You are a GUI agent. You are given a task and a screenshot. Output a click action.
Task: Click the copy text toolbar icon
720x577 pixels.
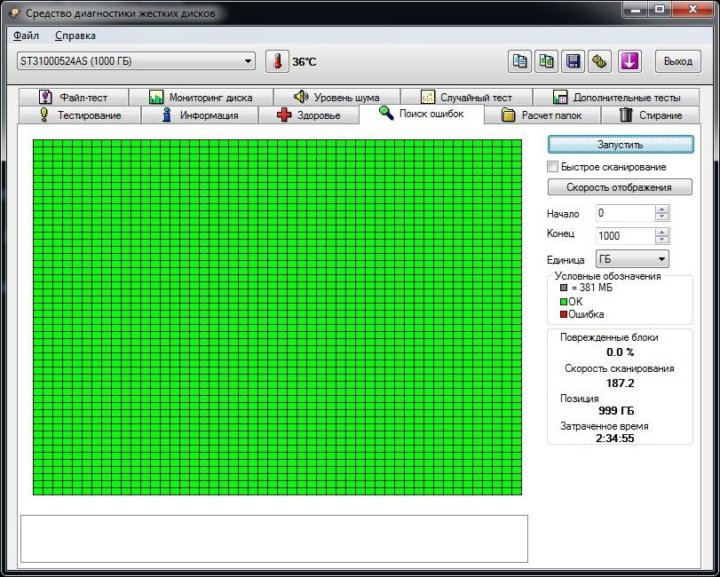pos(519,62)
